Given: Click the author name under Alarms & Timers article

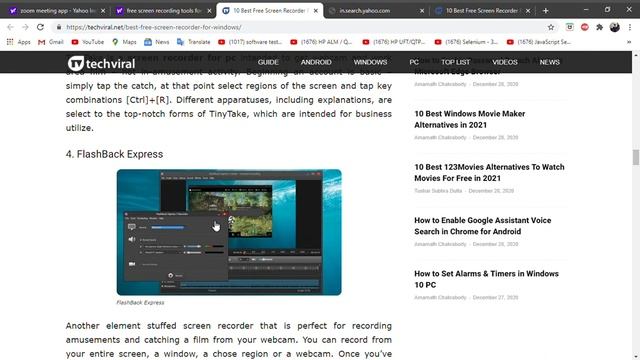Looking at the screenshot, I should pyautogui.click(x=440, y=298).
